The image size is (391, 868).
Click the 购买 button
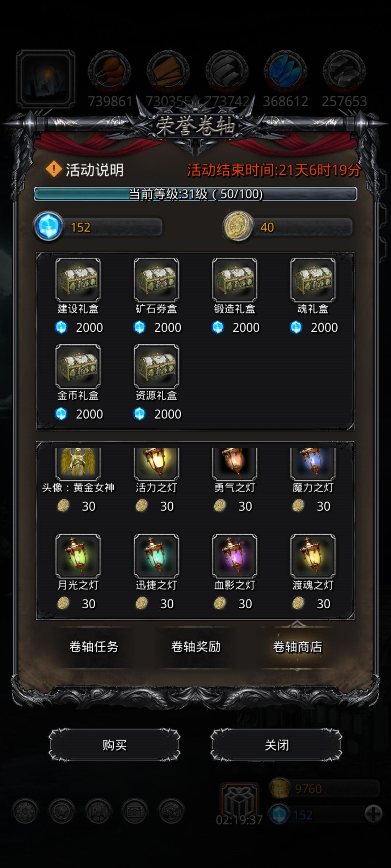(x=114, y=745)
